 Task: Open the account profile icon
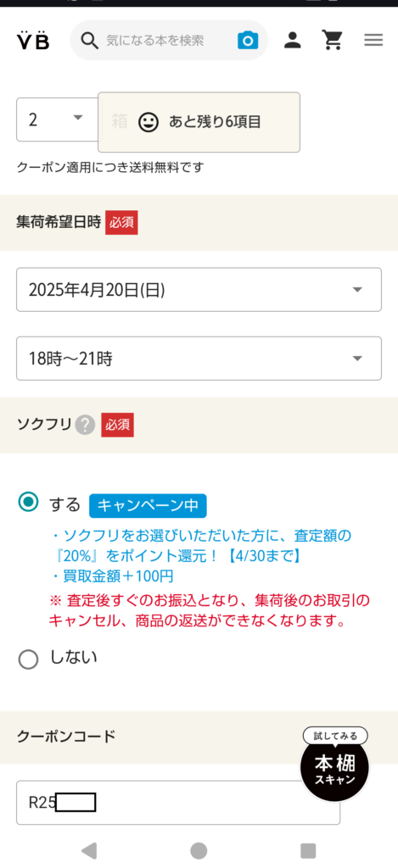tap(292, 40)
